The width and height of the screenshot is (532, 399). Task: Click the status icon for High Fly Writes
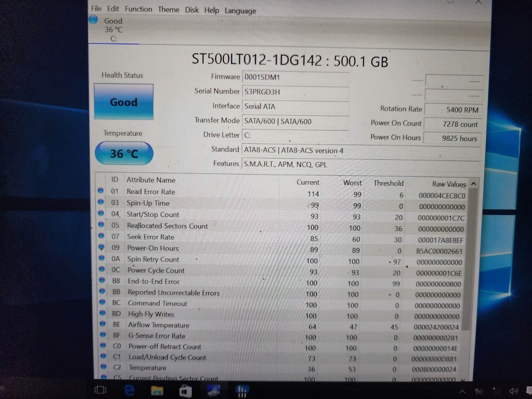(x=103, y=313)
